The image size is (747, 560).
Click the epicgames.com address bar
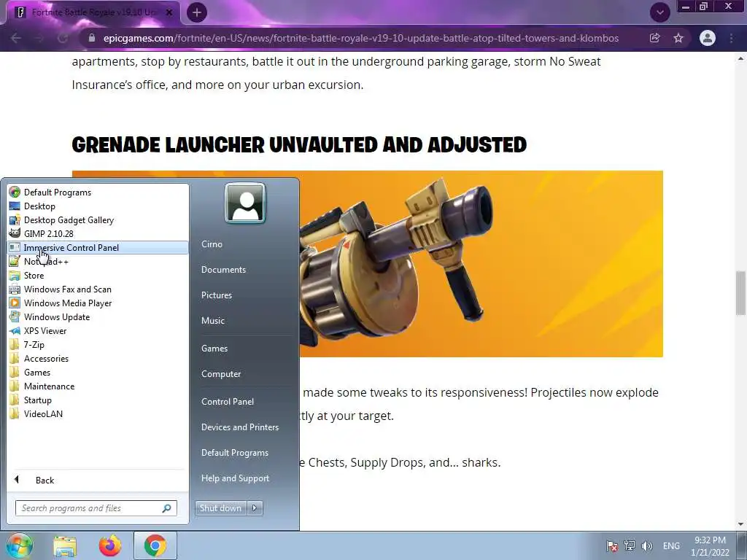tap(360, 38)
